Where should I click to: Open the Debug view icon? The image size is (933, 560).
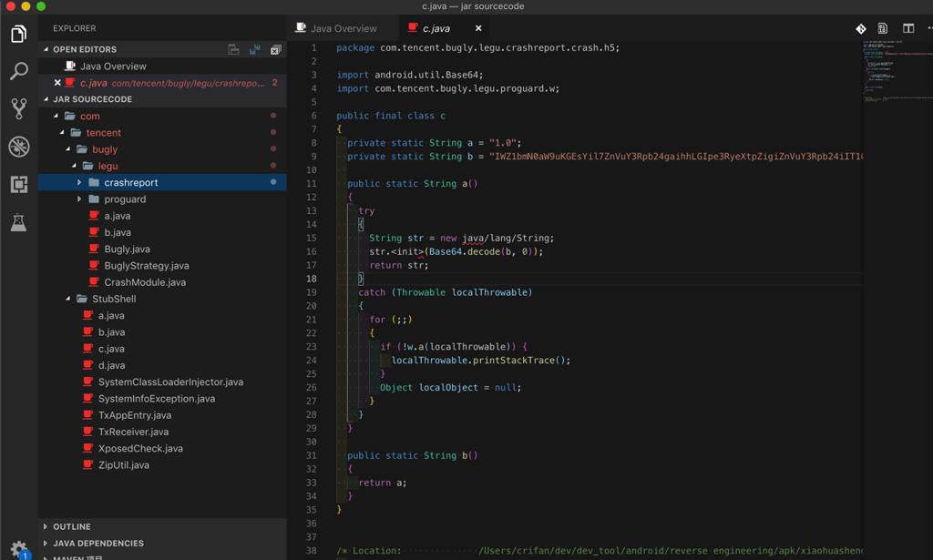click(x=18, y=147)
